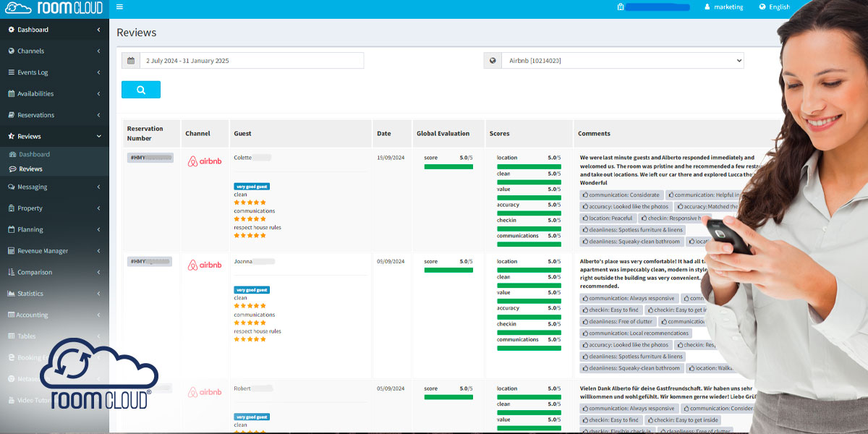Click the clipboard icon in the top bar
This screenshot has height=434, width=868.
pyautogui.click(x=621, y=7)
